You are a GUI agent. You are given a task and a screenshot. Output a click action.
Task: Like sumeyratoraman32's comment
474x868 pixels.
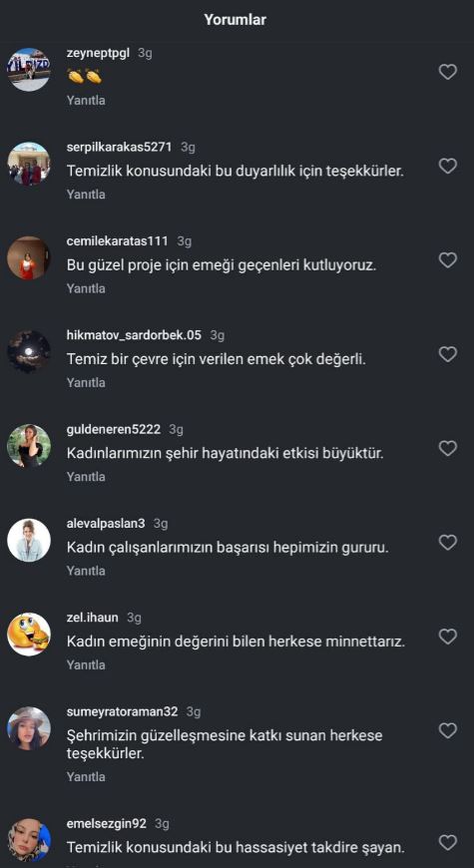447,730
